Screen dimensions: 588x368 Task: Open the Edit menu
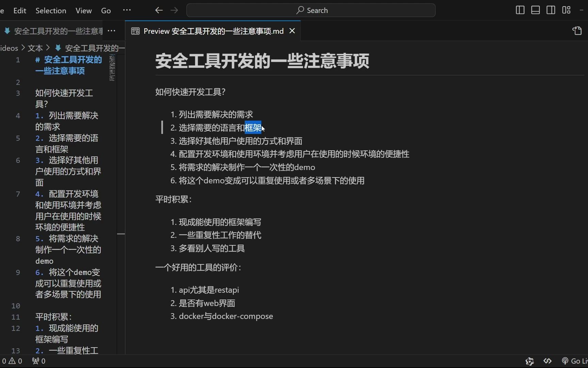[x=20, y=11]
